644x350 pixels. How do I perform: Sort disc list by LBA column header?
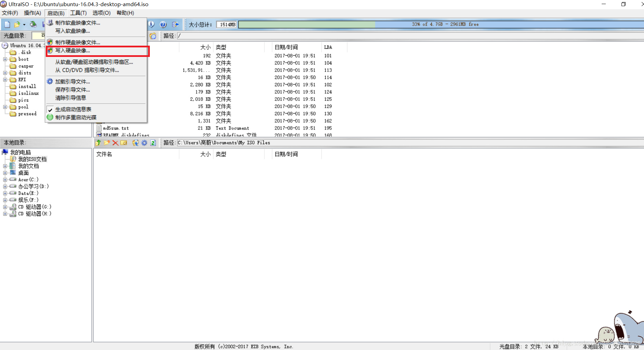tap(334, 47)
